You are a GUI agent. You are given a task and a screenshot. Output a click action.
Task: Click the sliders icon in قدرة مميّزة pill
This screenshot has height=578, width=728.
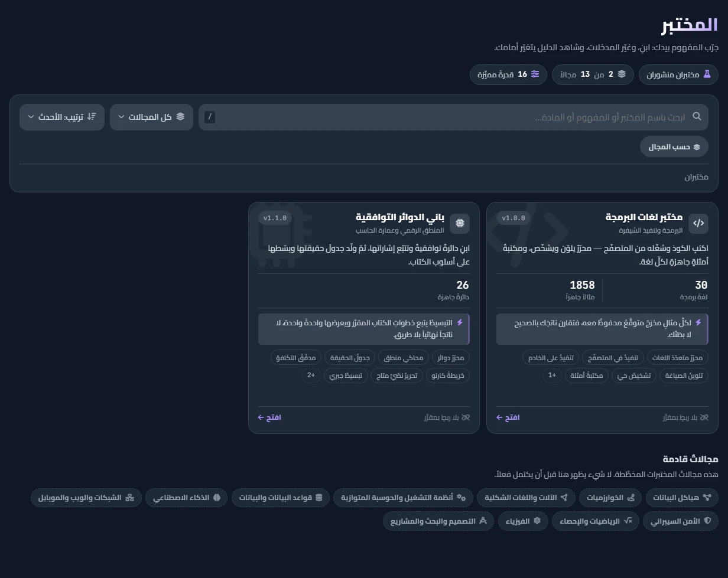535,74
